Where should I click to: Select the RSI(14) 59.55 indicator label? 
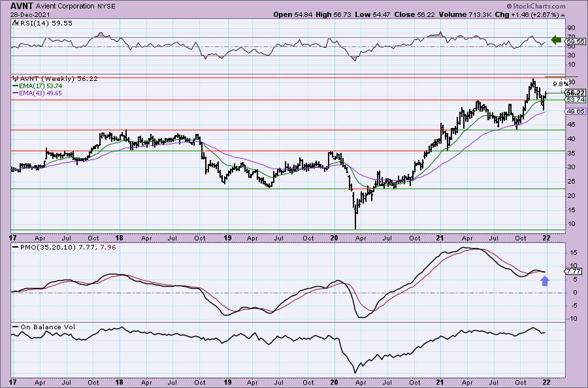click(x=45, y=23)
